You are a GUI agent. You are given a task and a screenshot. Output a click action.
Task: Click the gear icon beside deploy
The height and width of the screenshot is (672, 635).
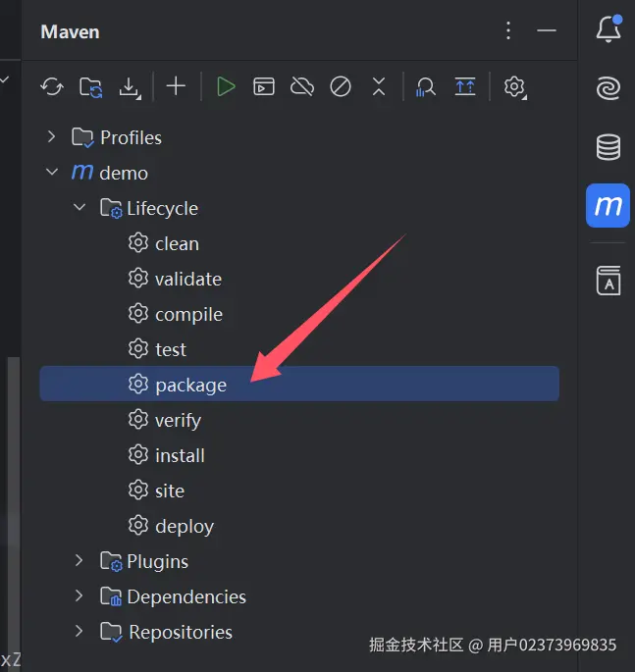(138, 525)
